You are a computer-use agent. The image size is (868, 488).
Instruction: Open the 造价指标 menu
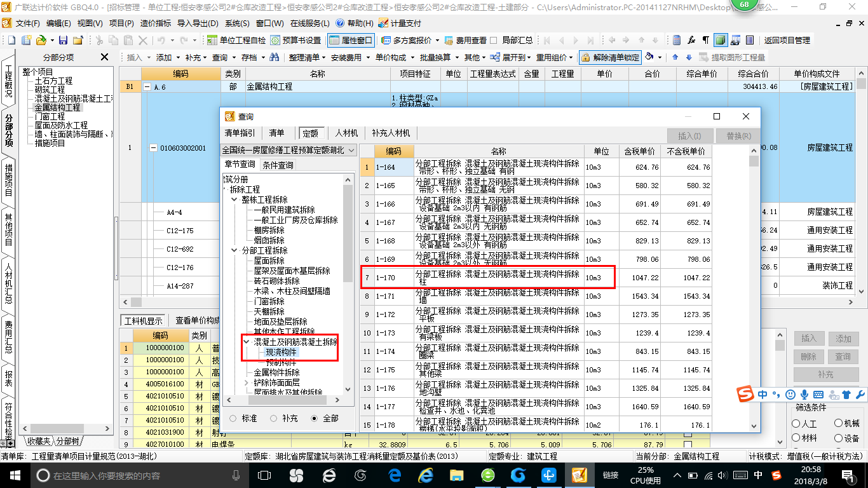[156, 23]
